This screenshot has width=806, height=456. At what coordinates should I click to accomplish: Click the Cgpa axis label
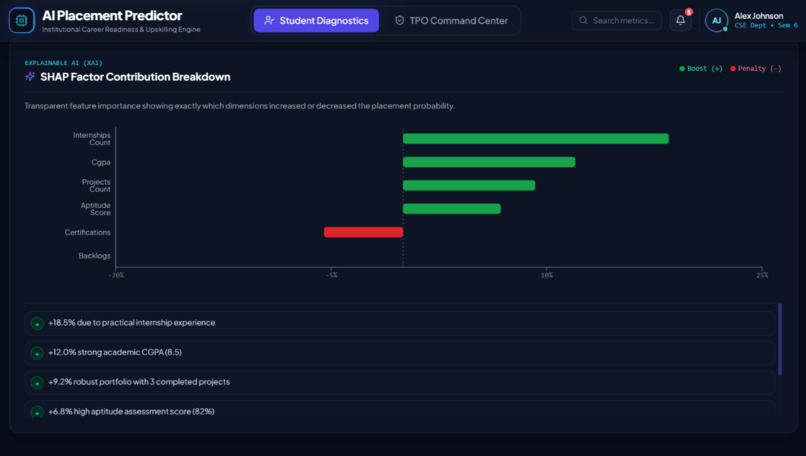[x=101, y=162]
